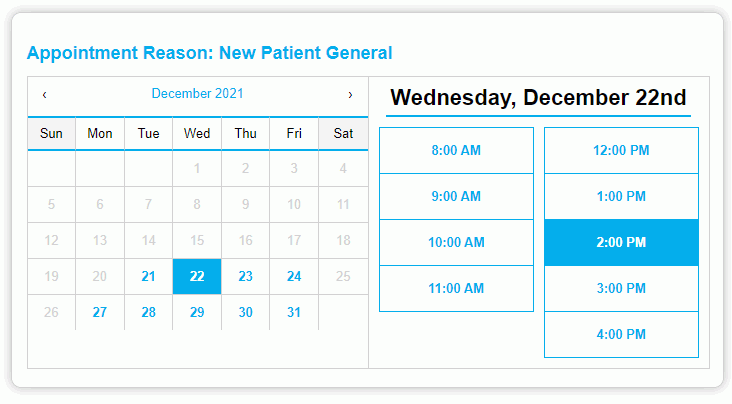This screenshot has height=404, width=732.
Task: Select the 4:00 PM time slot
Action: (621, 334)
